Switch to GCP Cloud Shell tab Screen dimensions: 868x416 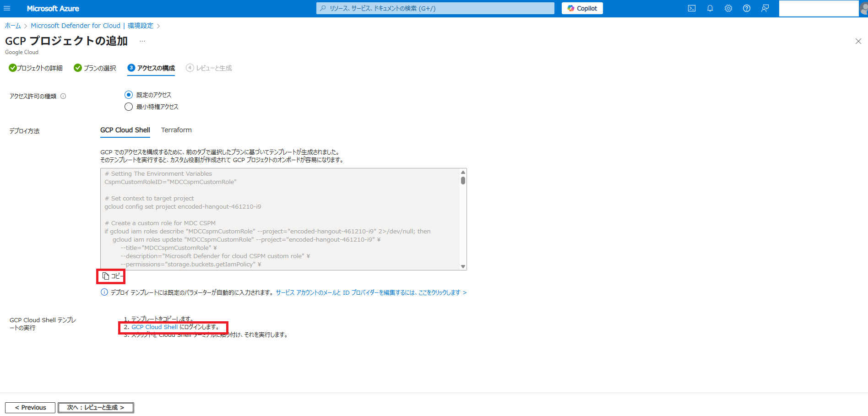point(125,130)
